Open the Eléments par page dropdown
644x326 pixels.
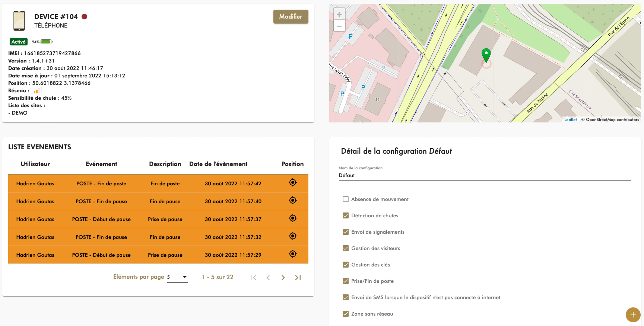(178, 277)
